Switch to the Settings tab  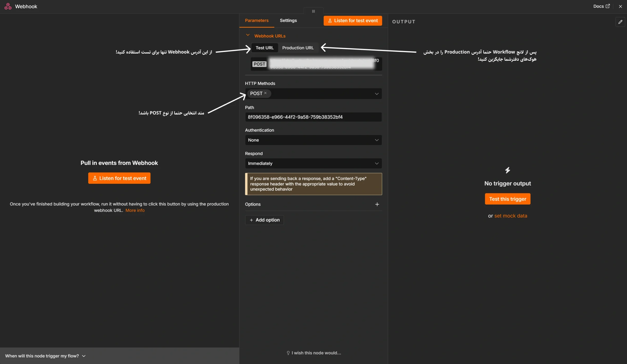(288, 20)
